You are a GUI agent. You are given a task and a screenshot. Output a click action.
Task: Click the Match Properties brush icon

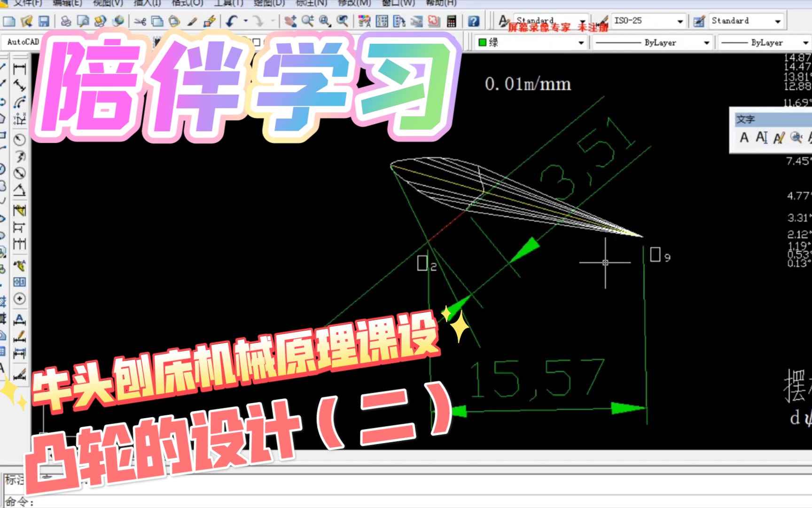192,21
